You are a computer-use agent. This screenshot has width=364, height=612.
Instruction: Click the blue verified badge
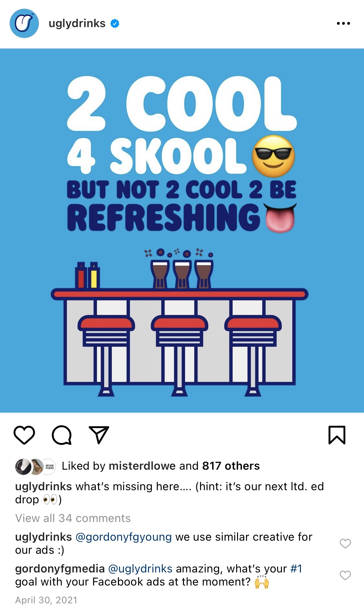coord(115,23)
